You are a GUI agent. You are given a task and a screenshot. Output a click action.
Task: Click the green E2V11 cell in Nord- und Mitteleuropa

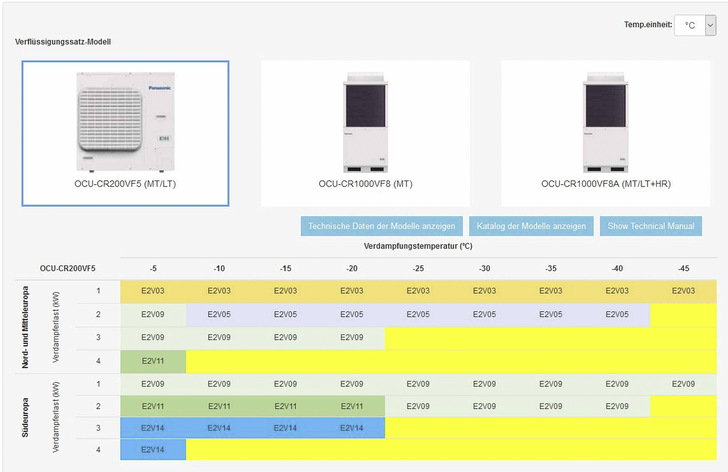[153, 360]
